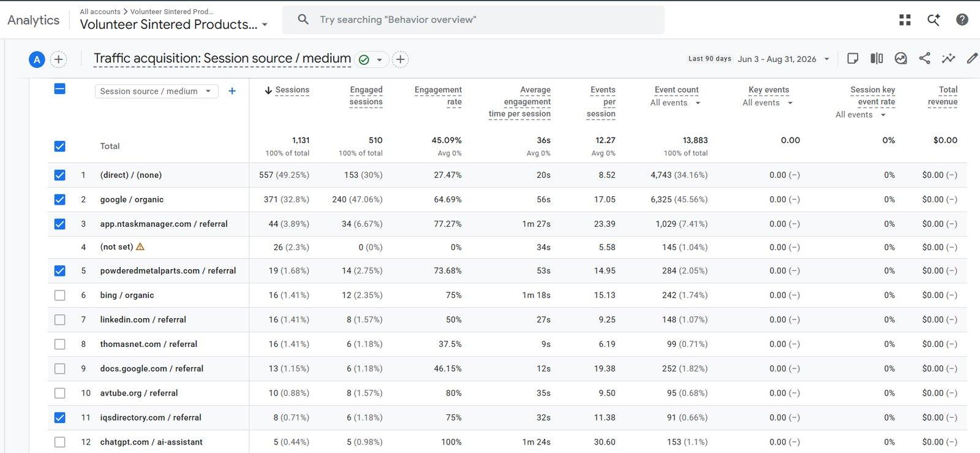Viewport: 980px width, 453px height.
Task: Open the compare columns icon
Action: (876, 58)
